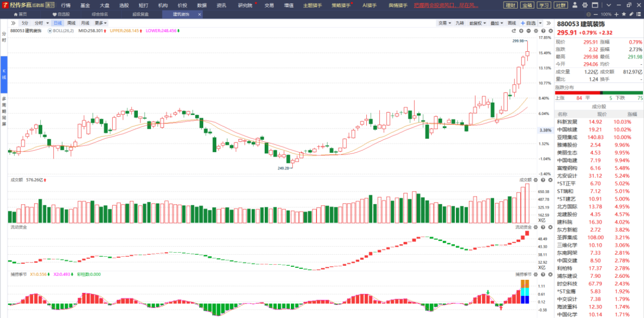Switch to the 自选股 tab
Image resolution: width=644 pixels, height=318 pixels.
coord(61,14)
